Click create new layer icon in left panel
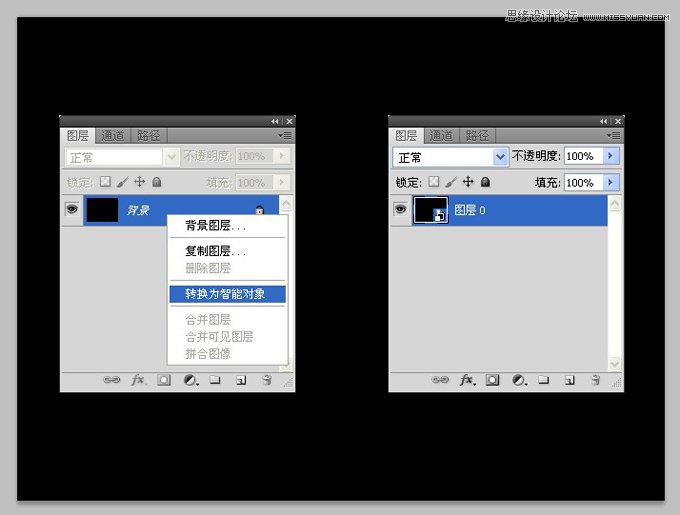680x515 pixels. [241, 380]
